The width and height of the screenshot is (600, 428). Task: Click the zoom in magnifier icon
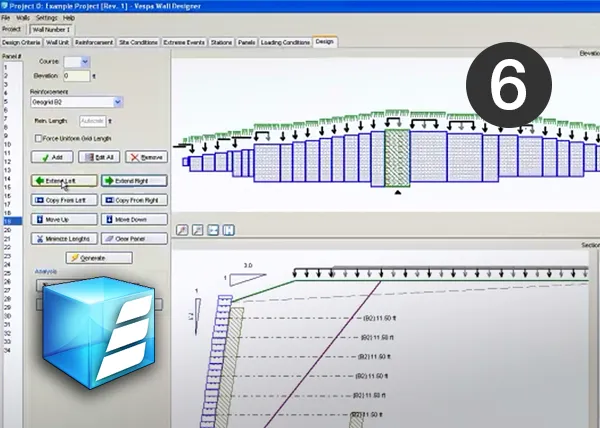click(x=182, y=230)
